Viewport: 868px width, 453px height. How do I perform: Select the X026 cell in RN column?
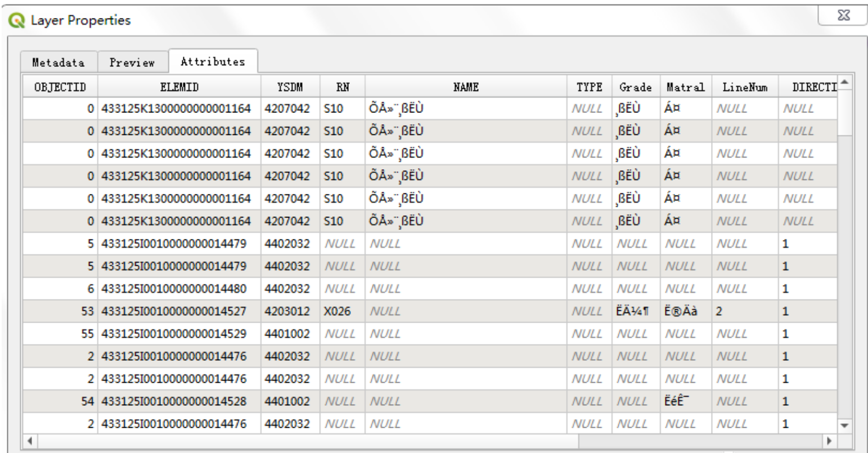click(338, 311)
